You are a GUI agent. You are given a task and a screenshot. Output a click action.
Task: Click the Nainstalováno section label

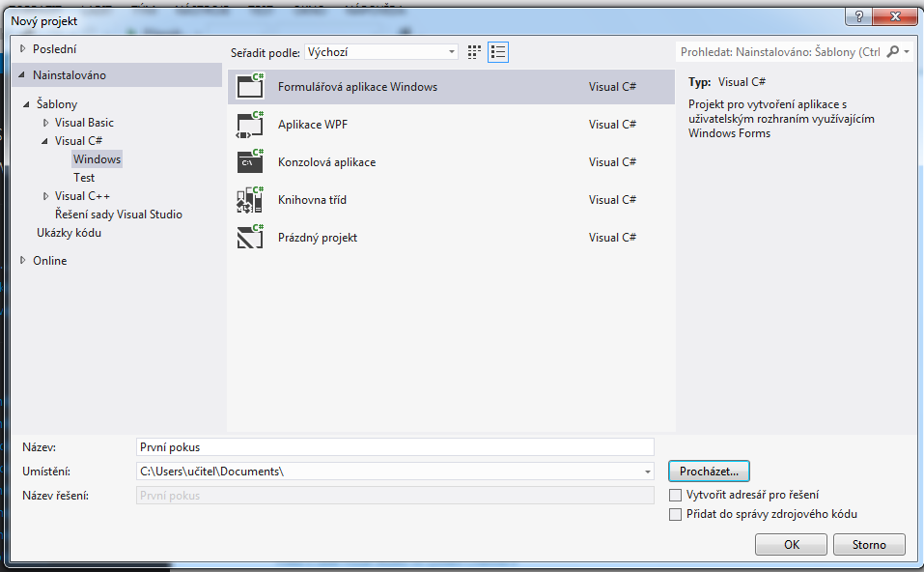coord(70,75)
